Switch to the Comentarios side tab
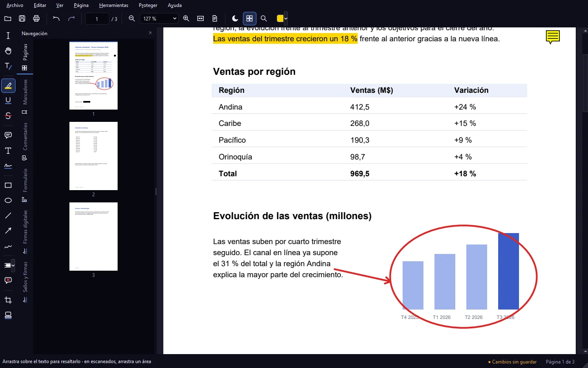This screenshot has height=368, width=588. coord(25,141)
